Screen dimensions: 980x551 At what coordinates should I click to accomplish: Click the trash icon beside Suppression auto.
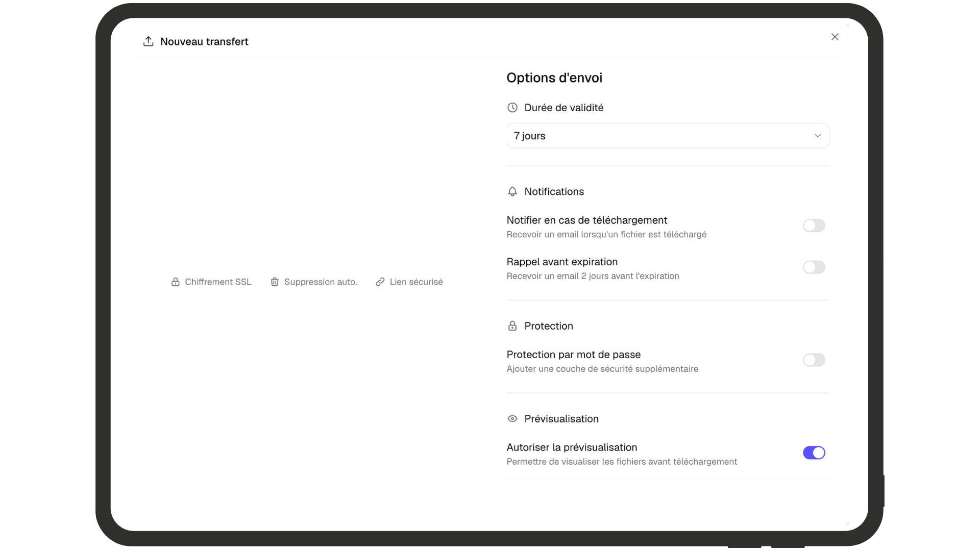pyautogui.click(x=275, y=282)
